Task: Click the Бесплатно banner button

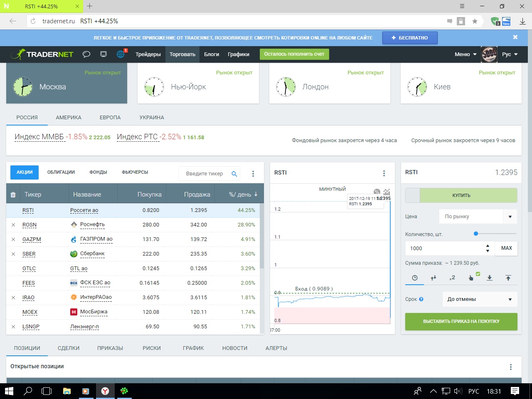Action: [410, 38]
